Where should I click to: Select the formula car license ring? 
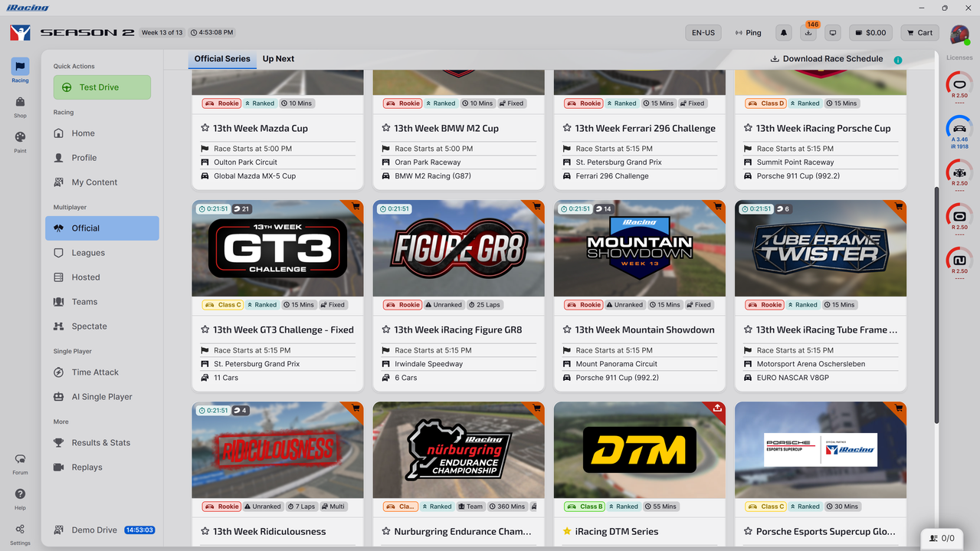click(x=959, y=172)
